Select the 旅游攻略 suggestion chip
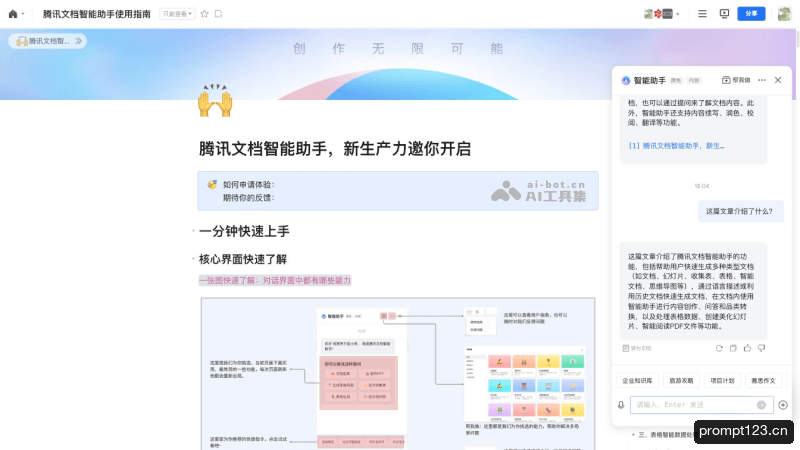Screen dimensions: 800x450 (x=681, y=381)
